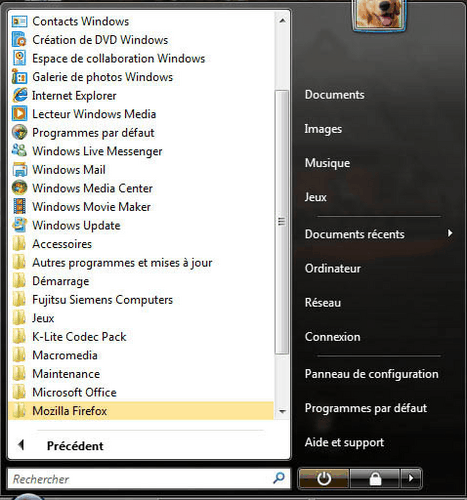Click the Windows Update icon
Viewport: 467px width, 500px height.
click(20, 225)
